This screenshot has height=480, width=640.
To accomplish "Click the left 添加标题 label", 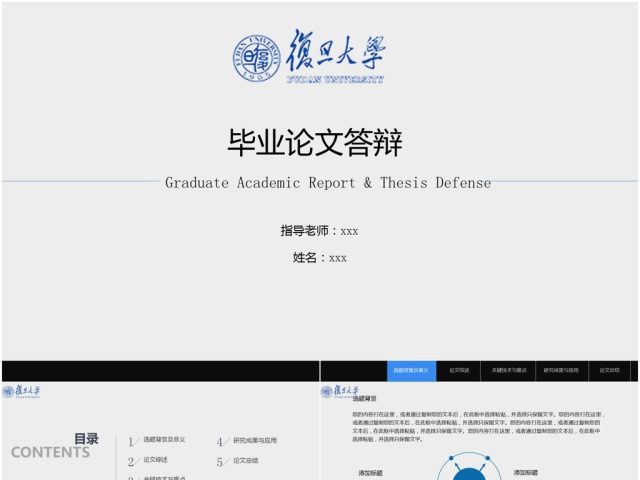I will click(371, 473).
